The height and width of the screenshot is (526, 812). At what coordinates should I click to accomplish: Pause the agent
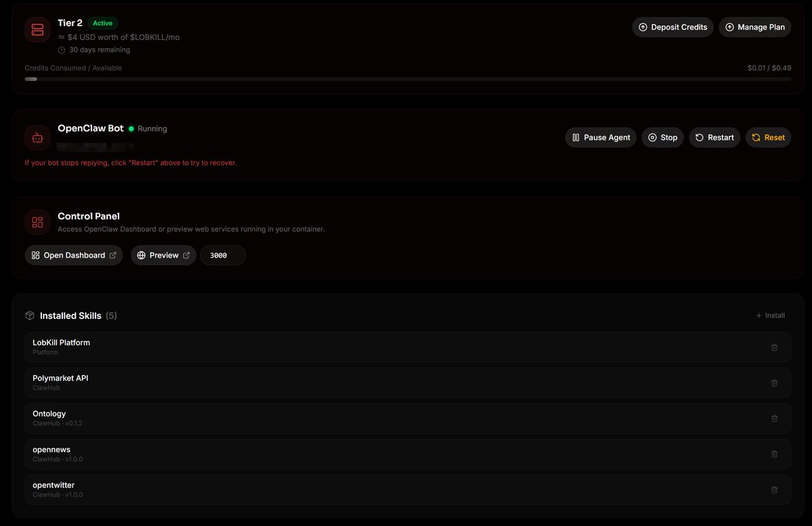[x=601, y=137]
